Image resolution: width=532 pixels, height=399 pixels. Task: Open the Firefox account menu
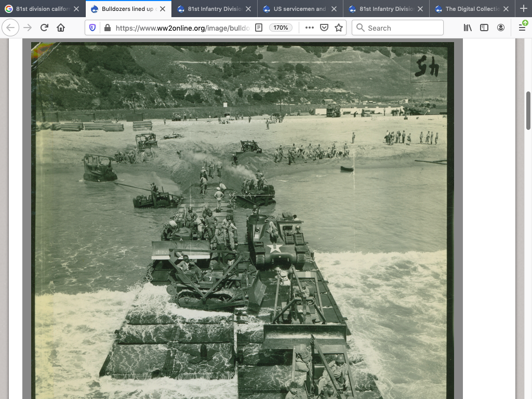click(501, 28)
